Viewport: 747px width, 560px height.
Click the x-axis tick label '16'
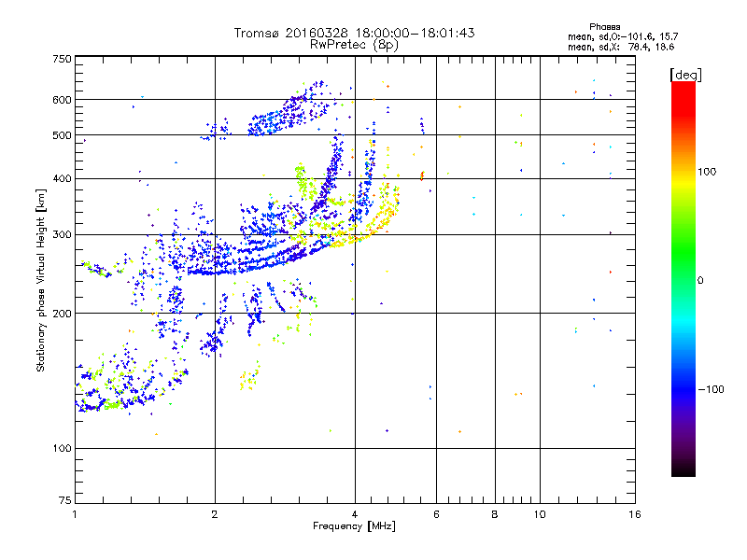(635, 514)
